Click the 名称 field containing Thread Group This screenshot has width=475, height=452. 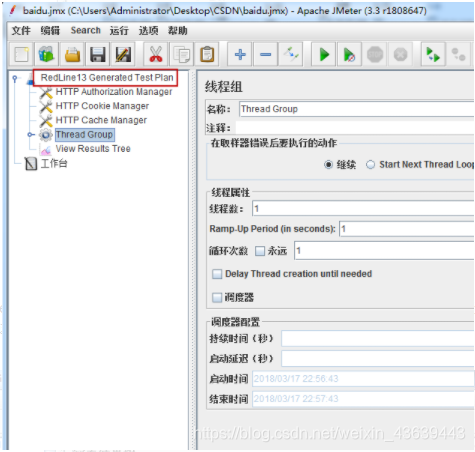(x=356, y=109)
